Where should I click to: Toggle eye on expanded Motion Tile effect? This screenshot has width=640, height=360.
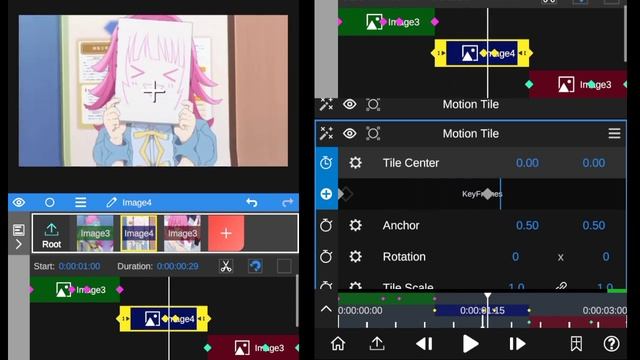click(349, 133)
